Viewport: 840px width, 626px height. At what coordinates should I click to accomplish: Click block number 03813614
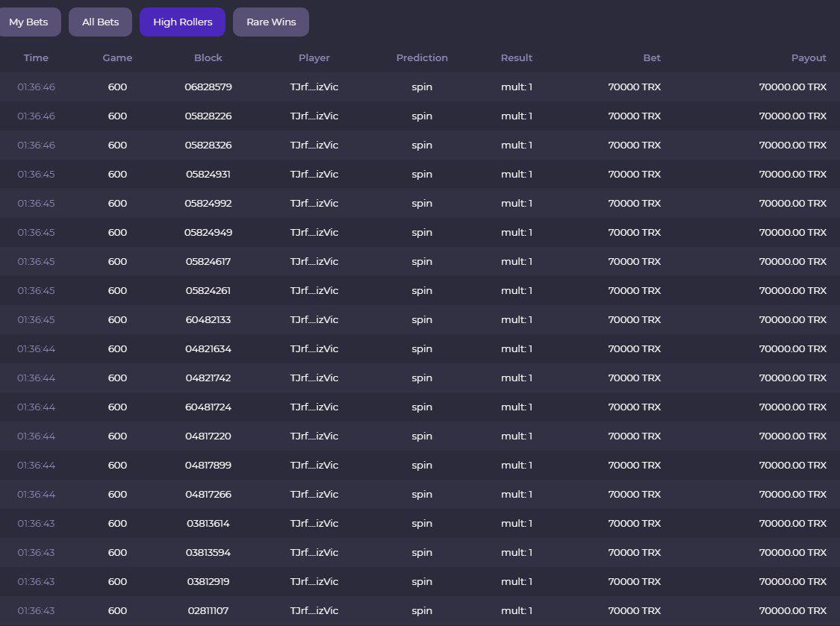pyautogui.click(x=208, y=524)
